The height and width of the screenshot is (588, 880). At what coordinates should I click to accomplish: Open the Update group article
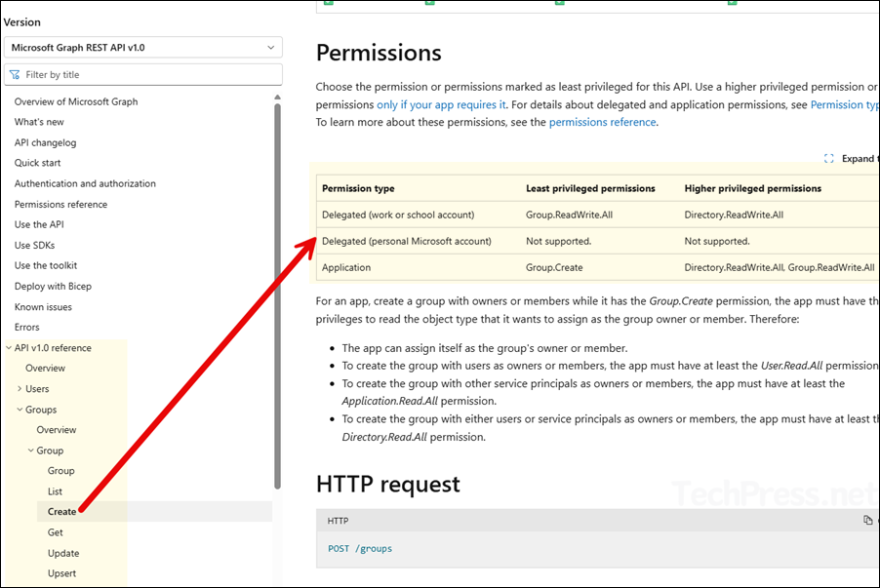(63, 553)
